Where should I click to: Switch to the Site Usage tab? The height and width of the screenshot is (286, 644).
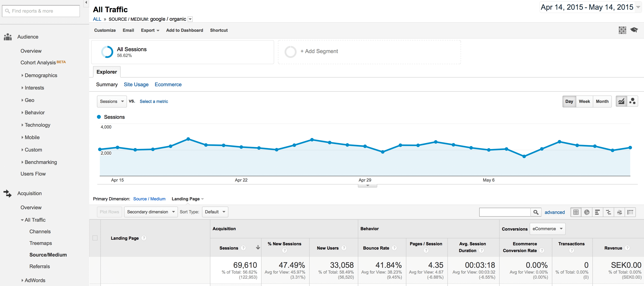[x=136, y=84]
